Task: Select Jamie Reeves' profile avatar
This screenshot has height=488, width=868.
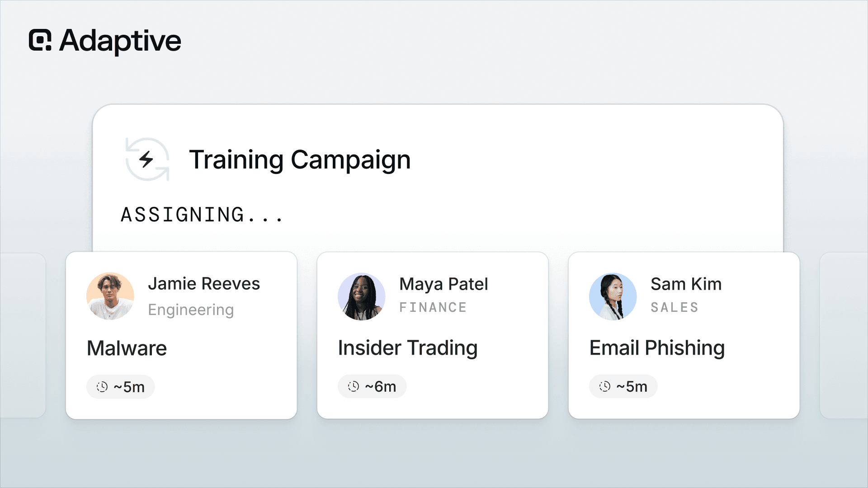Action: 110,296
